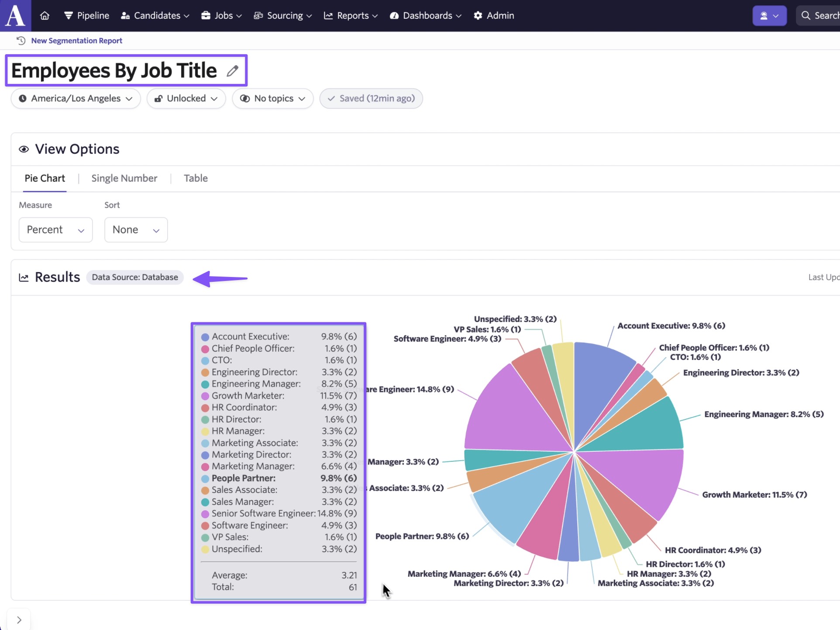The width and height of the screenshot is (840, 630).
Task: Switch to the Table tab
Action: pyautogui.click(x=196, y=178)
